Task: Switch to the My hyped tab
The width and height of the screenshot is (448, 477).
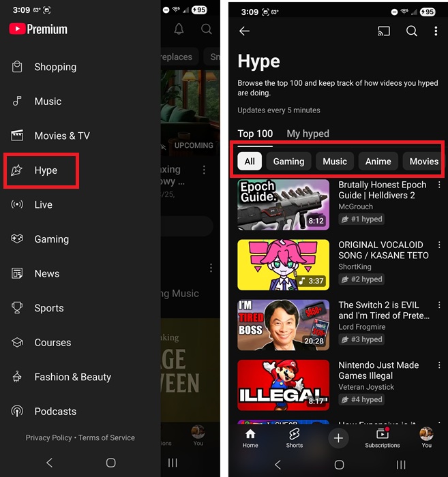Action: point(308,134)
